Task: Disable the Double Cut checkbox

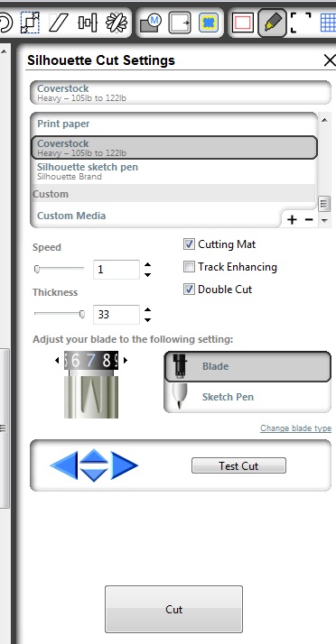Action: point(189,290)
